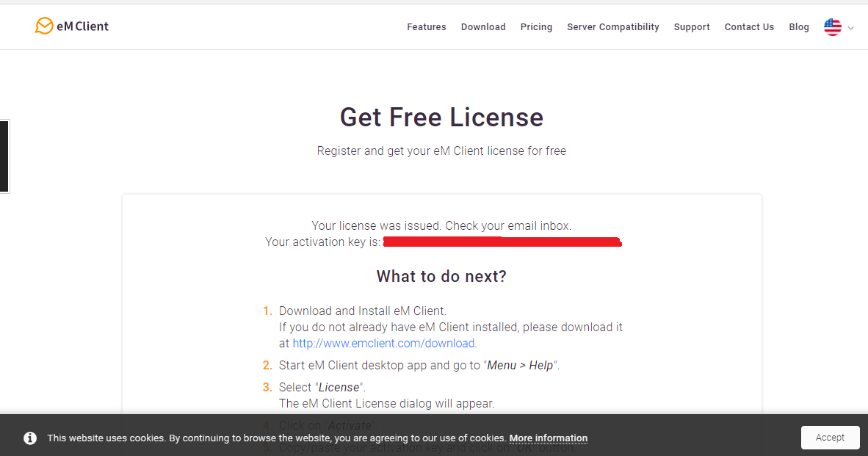Open Server Compatibility page
Image resolution: width=868 pixels, height=456 pixels.
click(612, 26)
